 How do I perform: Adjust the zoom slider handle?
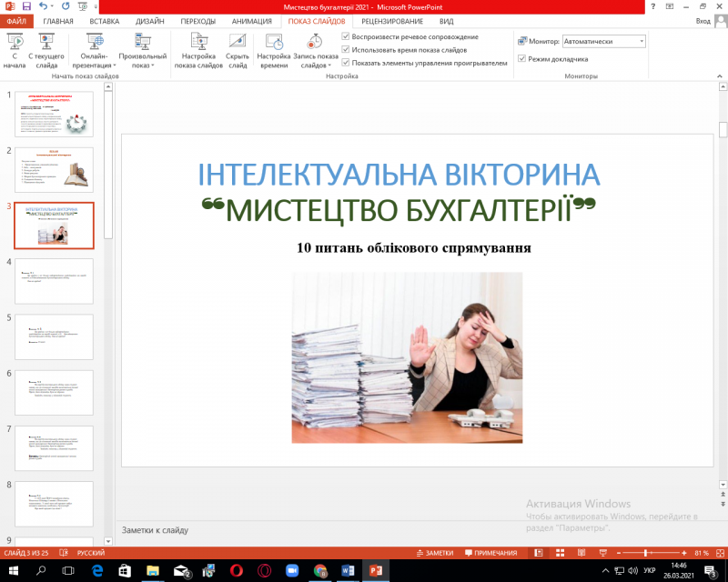646,553
